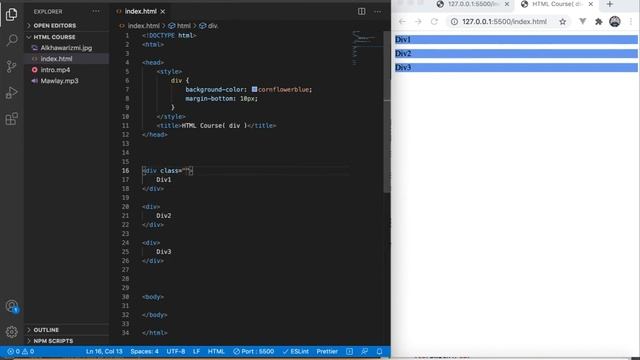Viewport: 640px width, 360px height.
Task: Open notifications bell in status bar
Action: [379, 351]
